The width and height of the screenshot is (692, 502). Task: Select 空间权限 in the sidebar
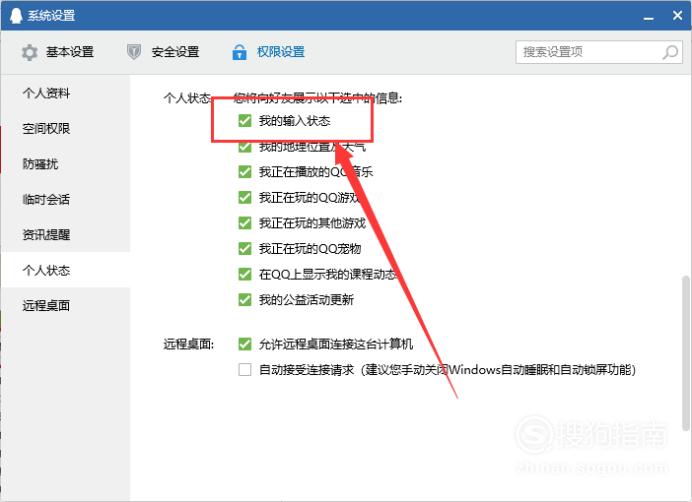pos(65,128)
